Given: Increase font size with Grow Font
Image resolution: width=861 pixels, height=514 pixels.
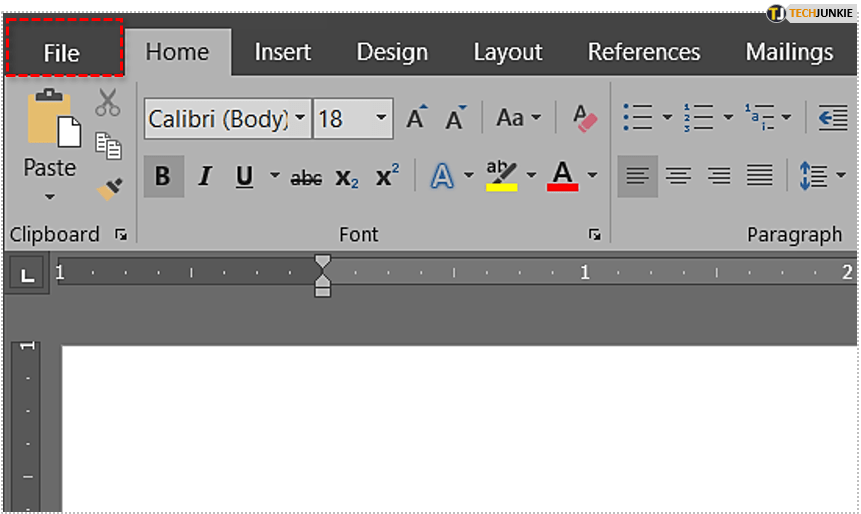Looking at the screenshot, I should point(417,119).
